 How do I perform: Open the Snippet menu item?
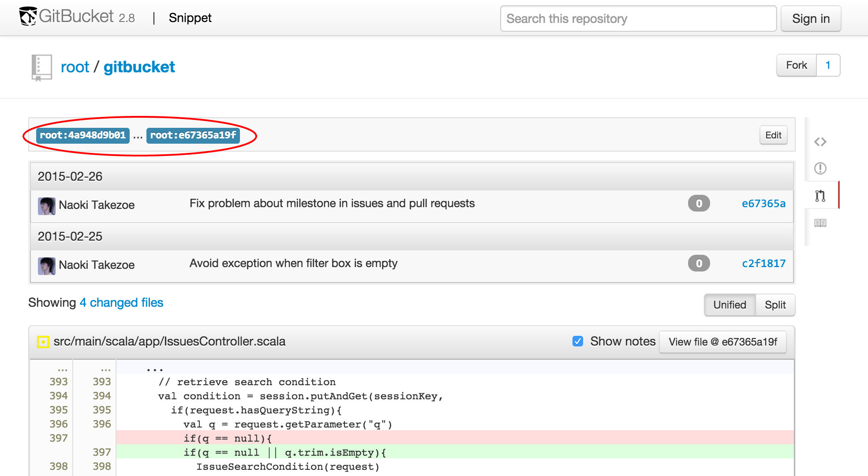coord(190,18)
